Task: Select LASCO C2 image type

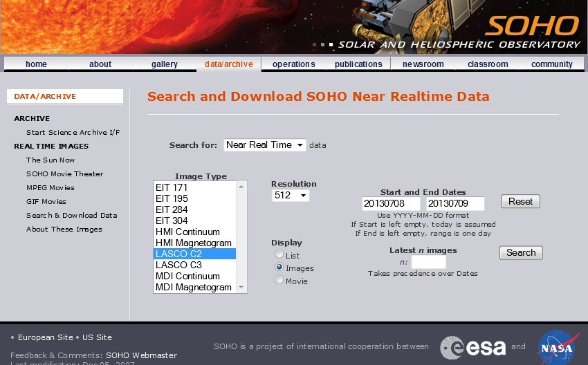Action: (194, 254)
